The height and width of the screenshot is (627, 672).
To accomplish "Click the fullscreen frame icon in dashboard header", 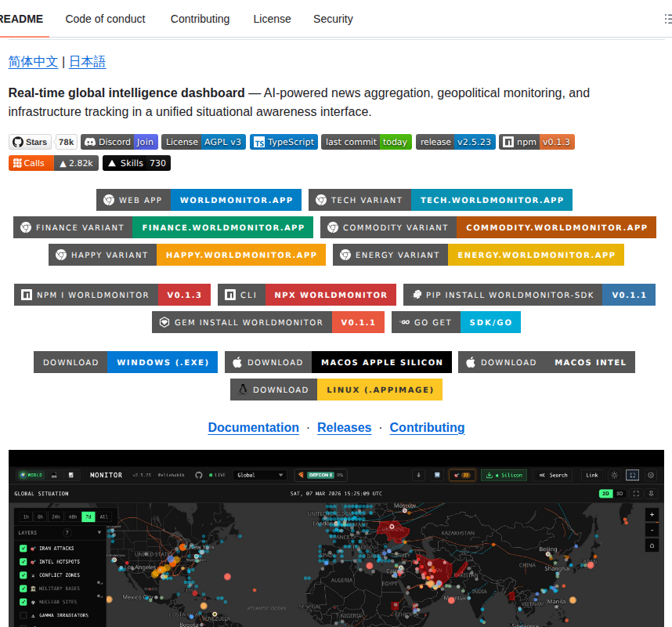I will (633, 475).
